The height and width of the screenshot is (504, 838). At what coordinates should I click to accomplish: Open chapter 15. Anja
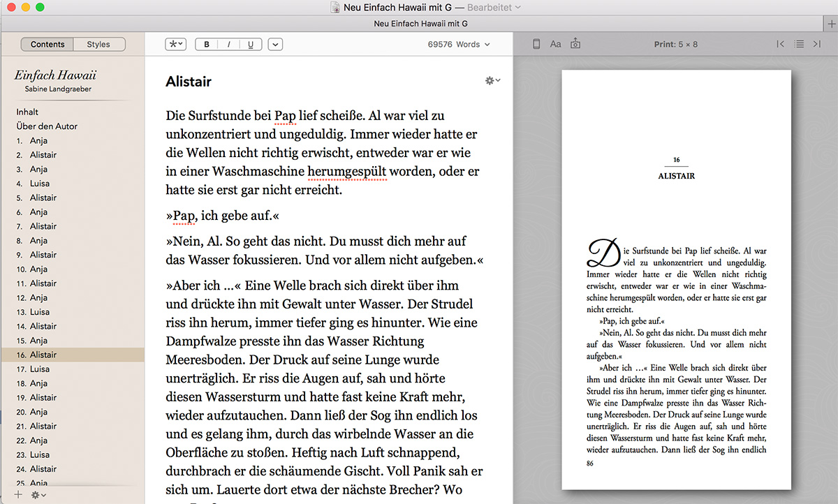[72, 341]
